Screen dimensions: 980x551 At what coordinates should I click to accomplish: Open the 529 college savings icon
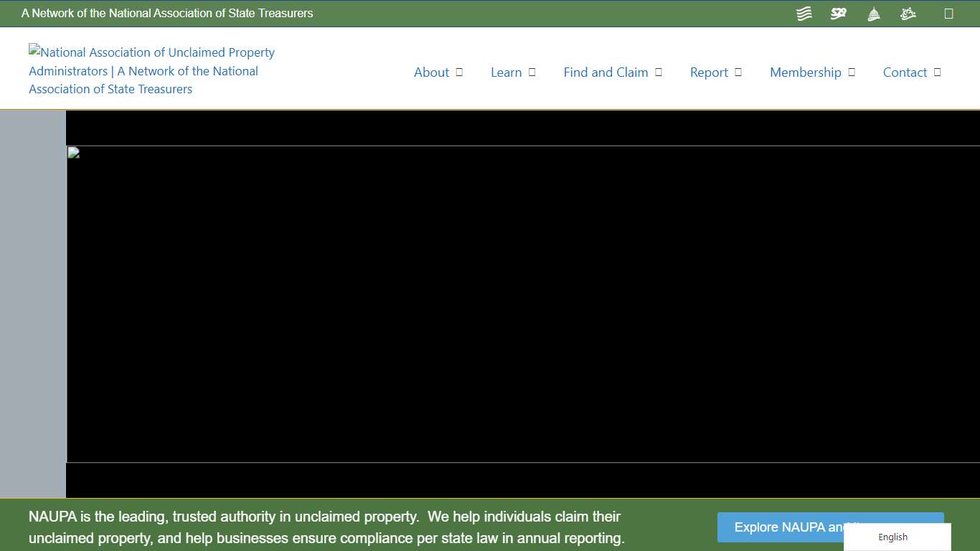(838, 13)
